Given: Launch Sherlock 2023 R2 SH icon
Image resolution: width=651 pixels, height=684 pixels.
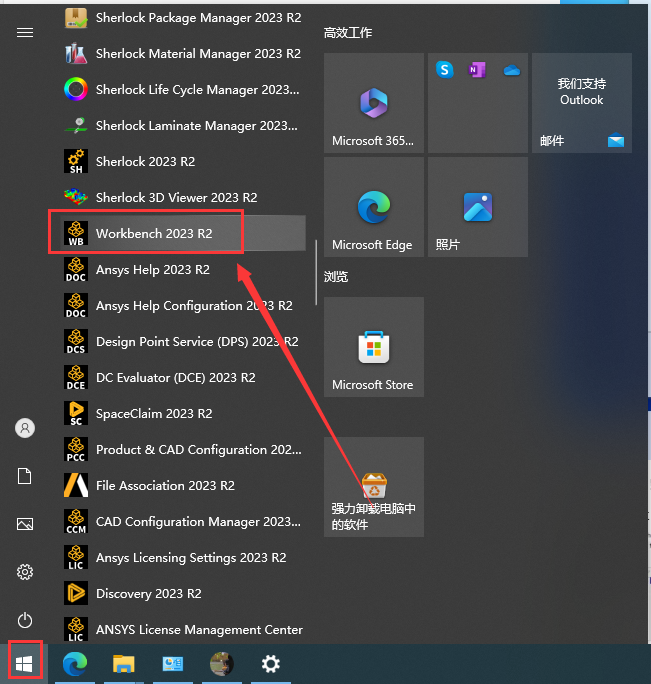Looking at the screenshot, I should tap(76, 161).
